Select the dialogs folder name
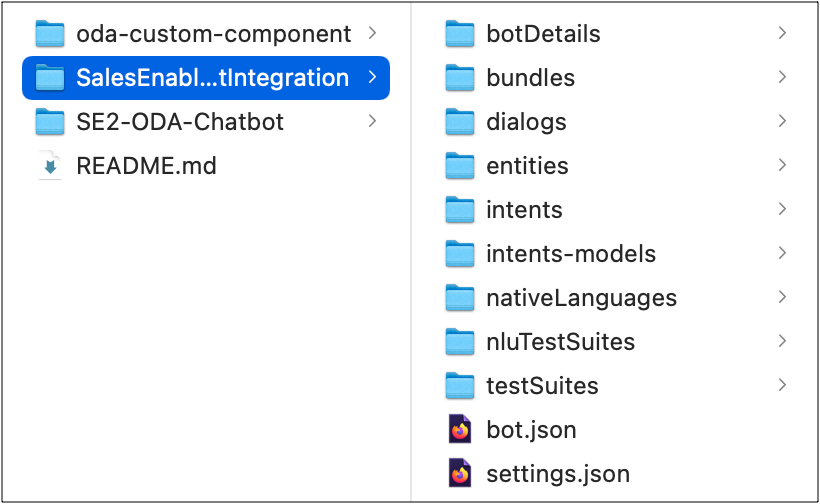The width and height of the screenshot is (820, 504). click(x=526, y=122)
